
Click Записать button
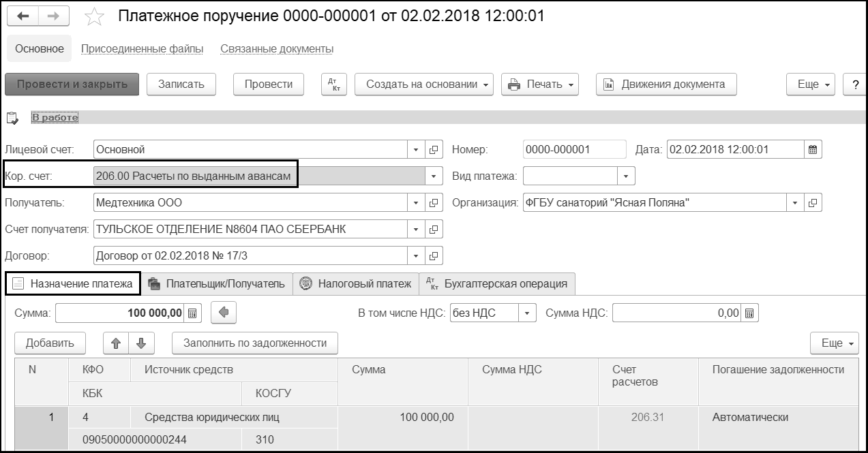click(181, 84)
